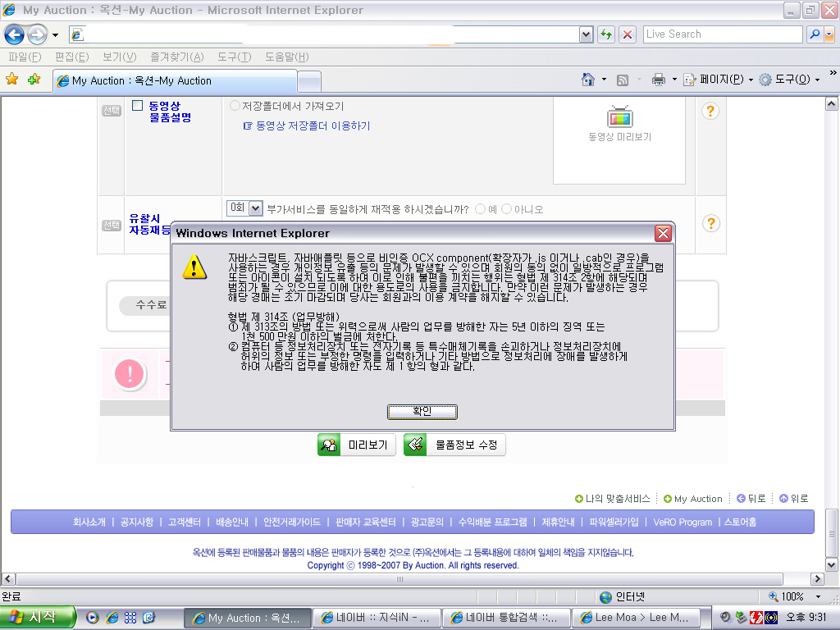The width and height of the screenshot is (840, 630).
Task: Launch Media Player from quick launch
Action: coord(92,618)
